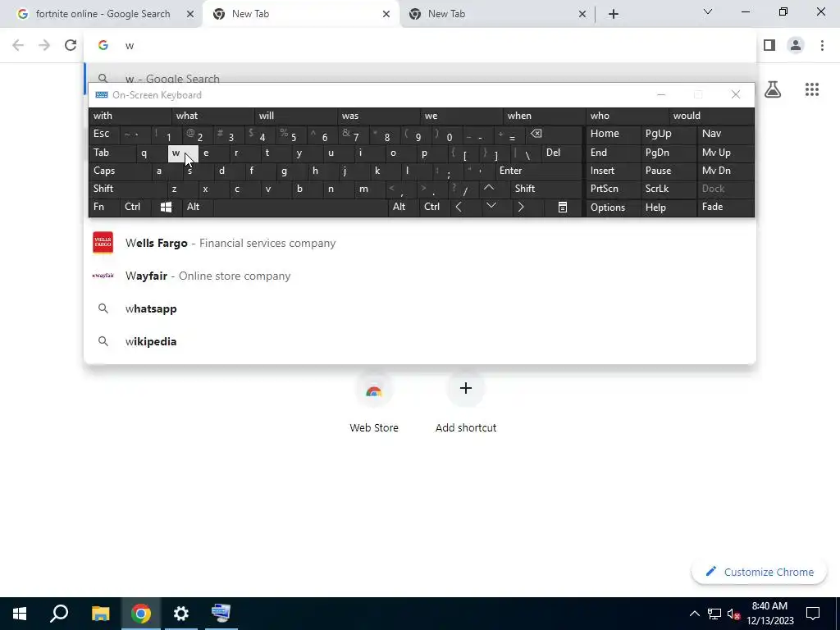Open Settings from the taskbar

click(x=181, y=614)
